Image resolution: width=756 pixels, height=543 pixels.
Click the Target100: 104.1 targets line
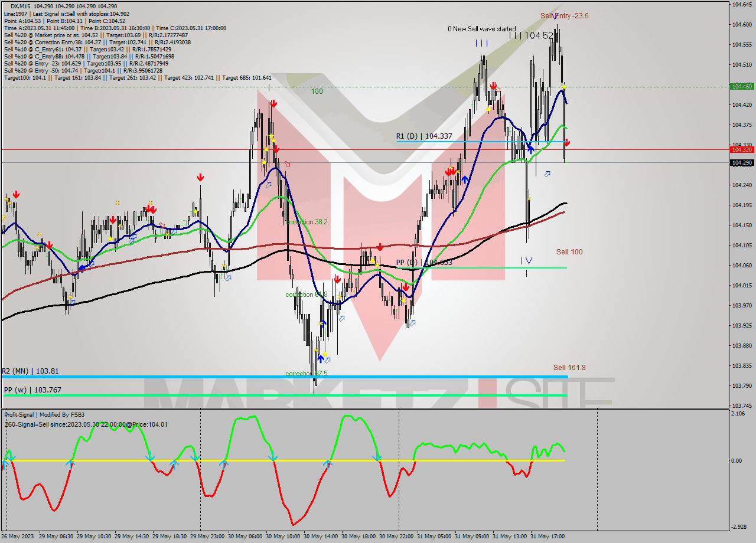138,77
